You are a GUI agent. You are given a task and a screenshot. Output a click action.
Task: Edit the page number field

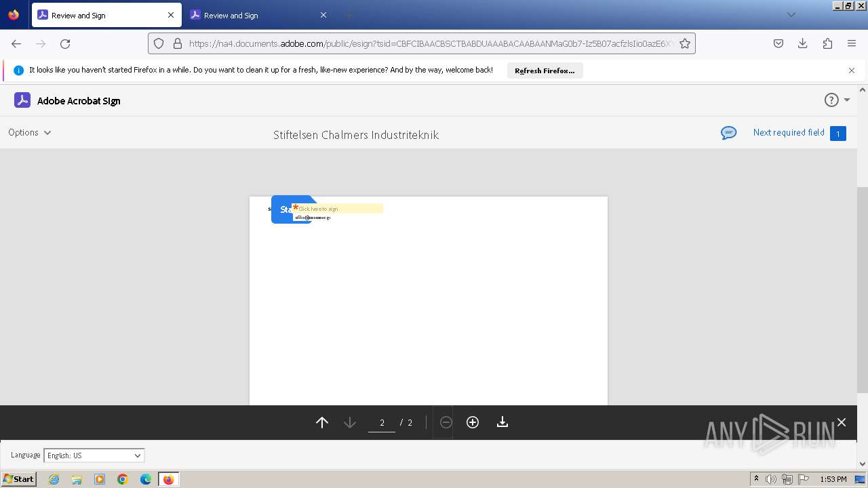382,423
